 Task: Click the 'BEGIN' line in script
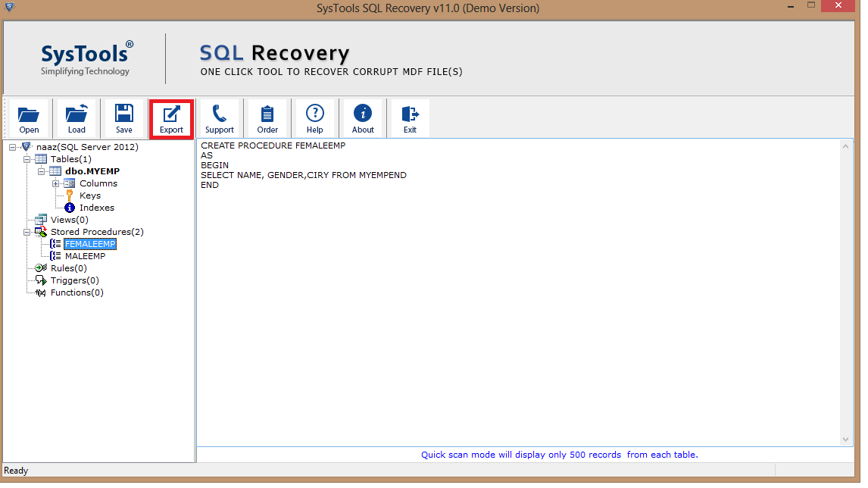point(214,165)
